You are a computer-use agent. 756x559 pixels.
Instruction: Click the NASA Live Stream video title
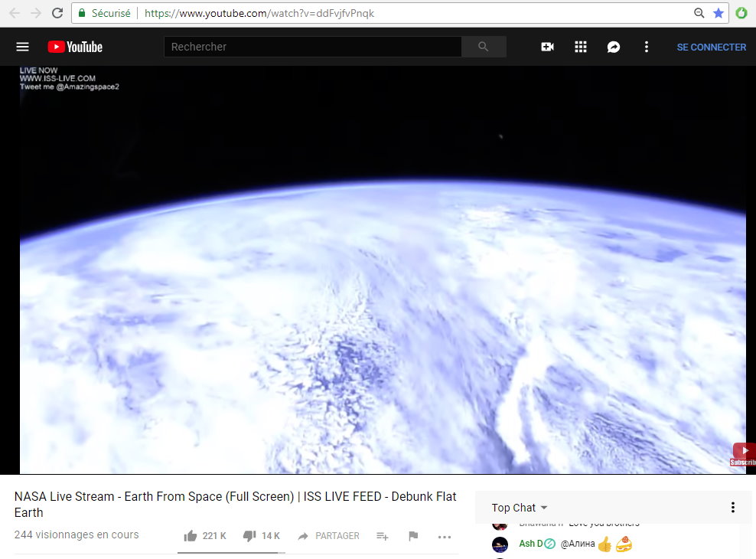click(x=235, y=505)
